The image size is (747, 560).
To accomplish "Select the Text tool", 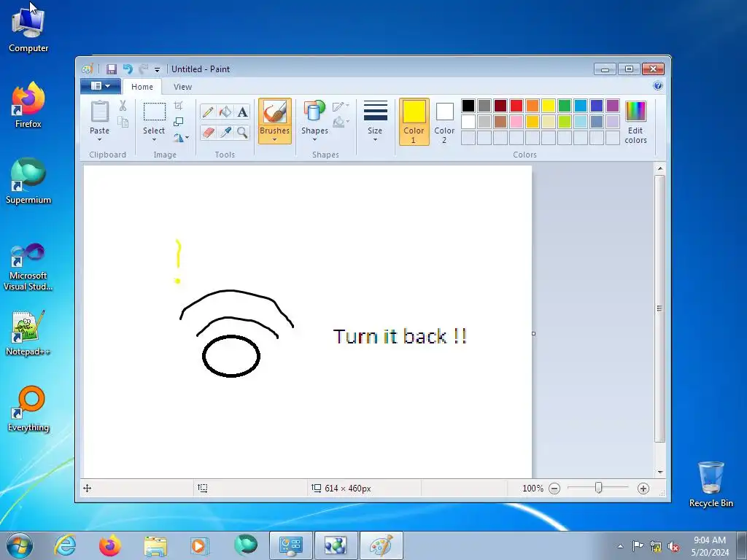I will [x=242, y=112].
